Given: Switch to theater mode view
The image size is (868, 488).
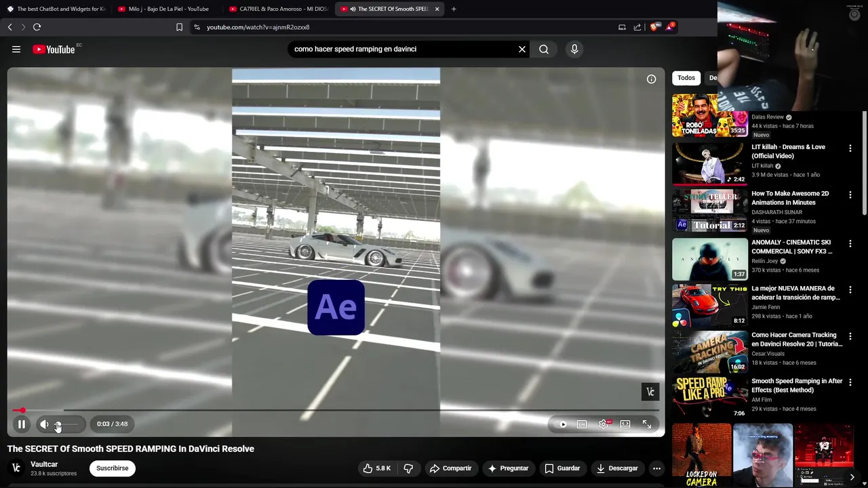Looking at the screenshot, I should [625, 424].
